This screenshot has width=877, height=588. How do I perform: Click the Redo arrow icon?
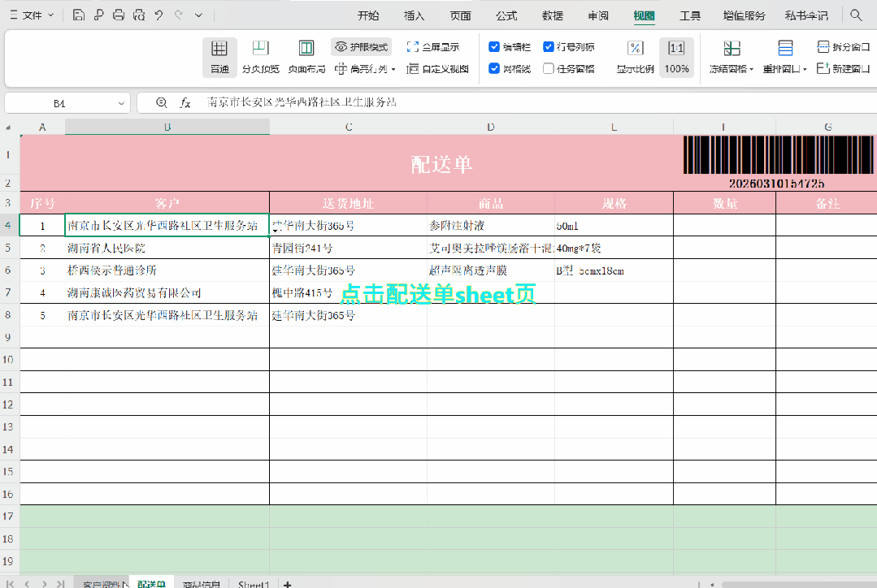179,15
